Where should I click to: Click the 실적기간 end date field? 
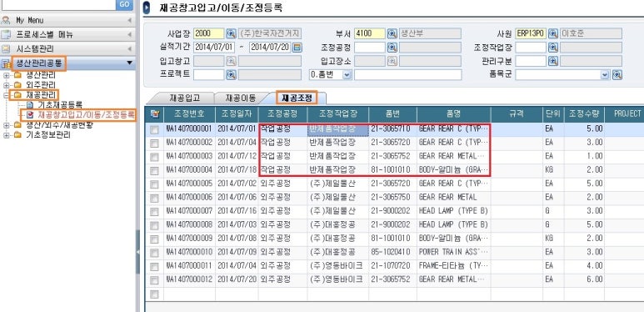click(270, 48)
